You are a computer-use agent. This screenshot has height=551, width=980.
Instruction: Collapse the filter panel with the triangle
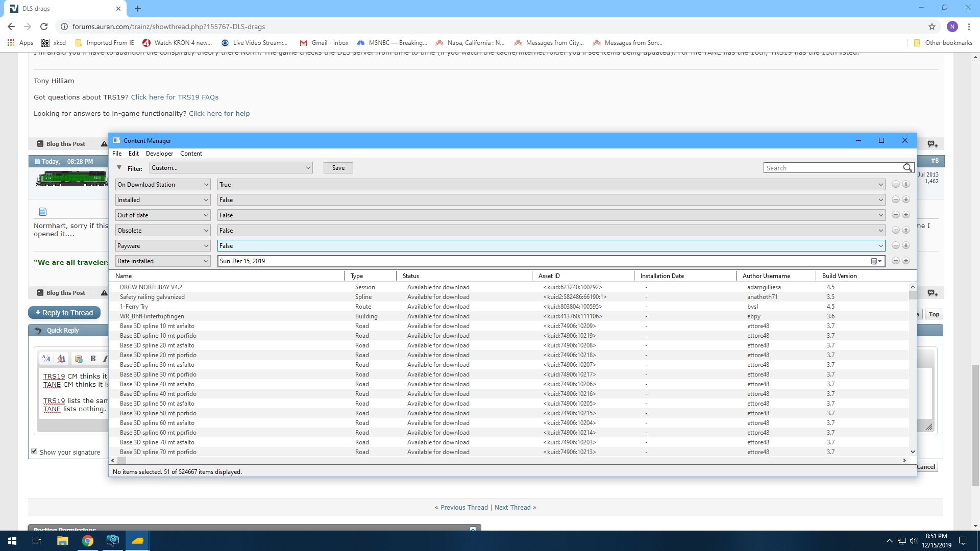119,167
